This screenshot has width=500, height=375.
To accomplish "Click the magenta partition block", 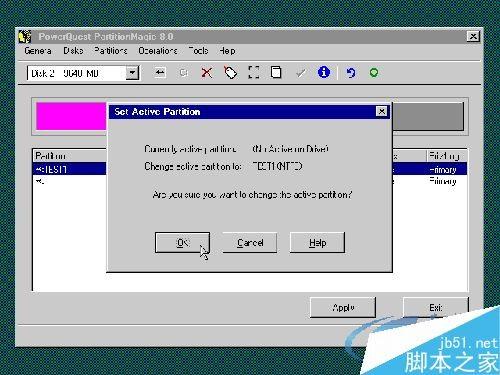I will click(71, 116).
